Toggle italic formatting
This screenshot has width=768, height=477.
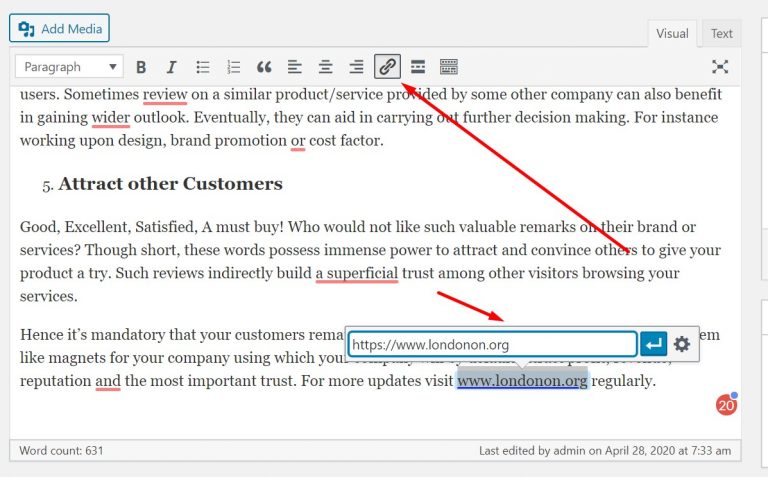[171, 67]
